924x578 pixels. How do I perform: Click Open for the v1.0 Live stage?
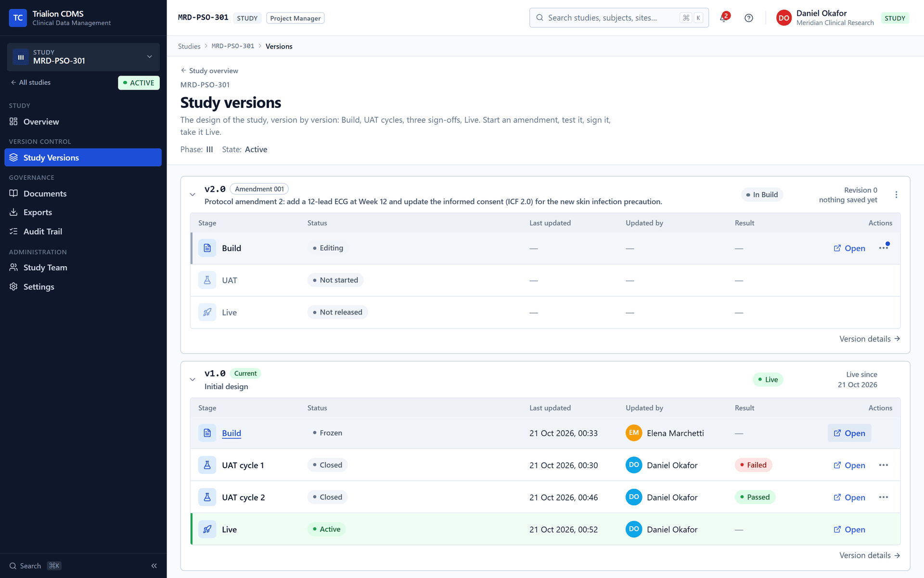849,529
